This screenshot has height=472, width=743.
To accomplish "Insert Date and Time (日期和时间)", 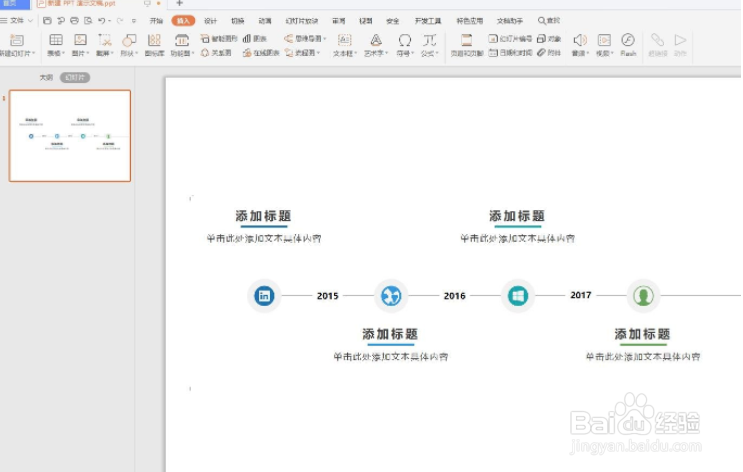I will click(x=510, y=53).
